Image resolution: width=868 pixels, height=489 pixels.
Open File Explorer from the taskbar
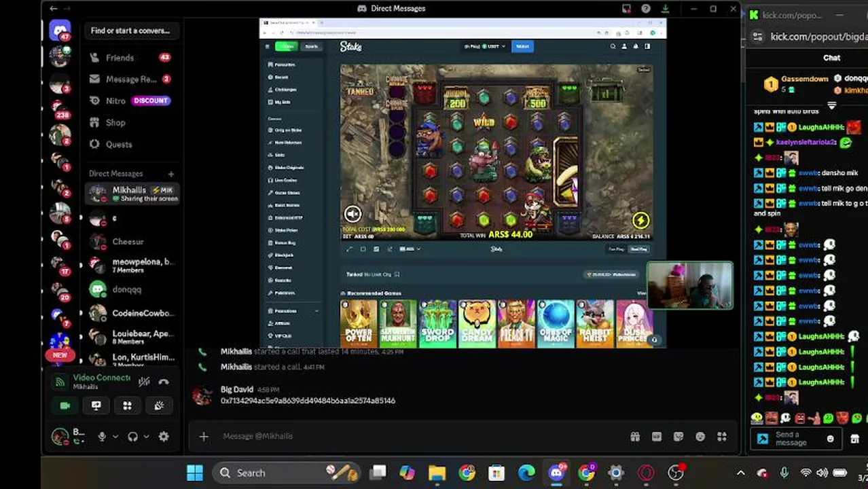pos(437,473)
